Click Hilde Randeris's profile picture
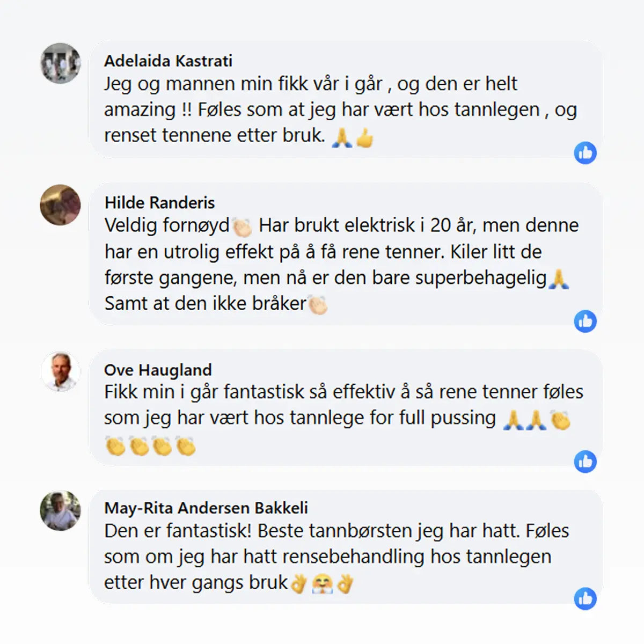 coord(60,204)
